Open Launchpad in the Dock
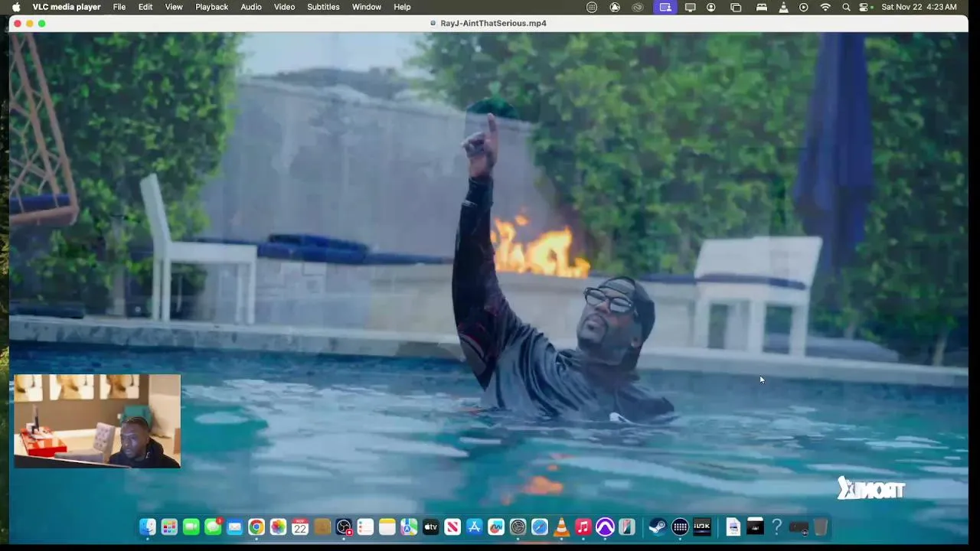The image size is (980, 551). pos(169,527)
